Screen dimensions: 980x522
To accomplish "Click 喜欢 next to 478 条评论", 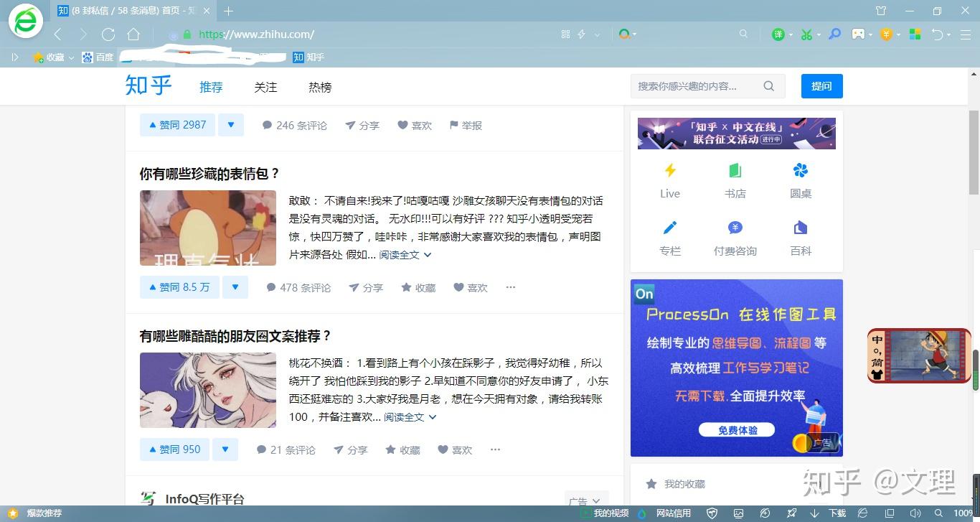I will (471, 287).
